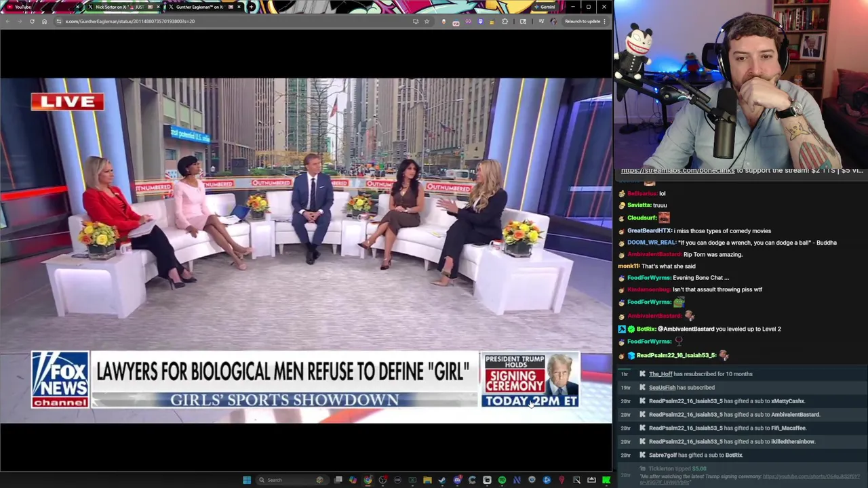868x488 pixels.
Task: Open a new browser tab
Action: tap(252, 7)
